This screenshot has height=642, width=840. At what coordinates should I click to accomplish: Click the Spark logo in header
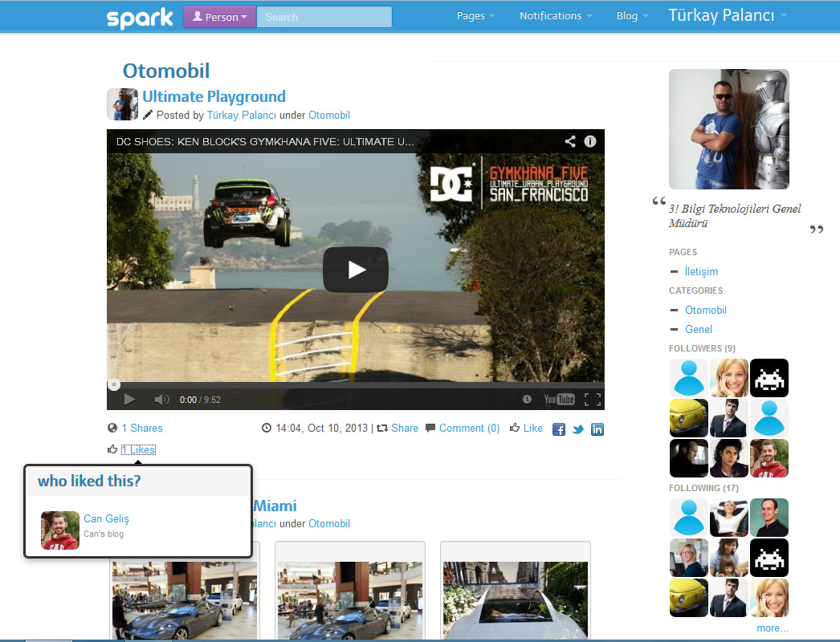point(140,18)
